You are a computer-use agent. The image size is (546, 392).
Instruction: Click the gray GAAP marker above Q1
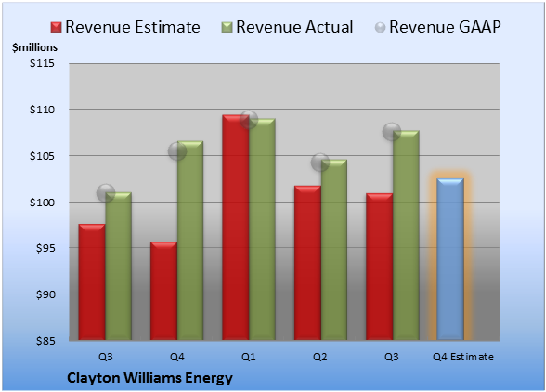[249, 120]
